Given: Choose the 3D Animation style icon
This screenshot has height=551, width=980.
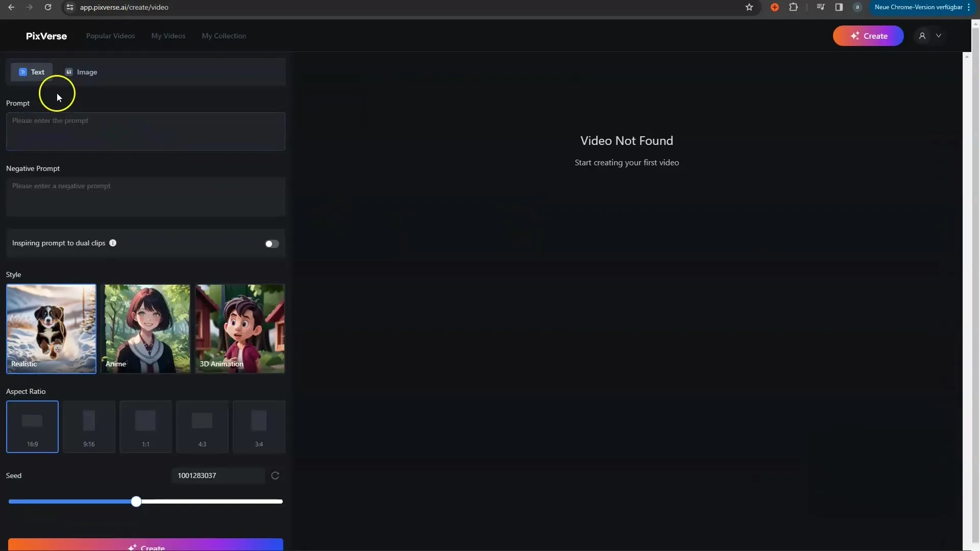Looking at the screenshot, I should click(x=240, y=328).
